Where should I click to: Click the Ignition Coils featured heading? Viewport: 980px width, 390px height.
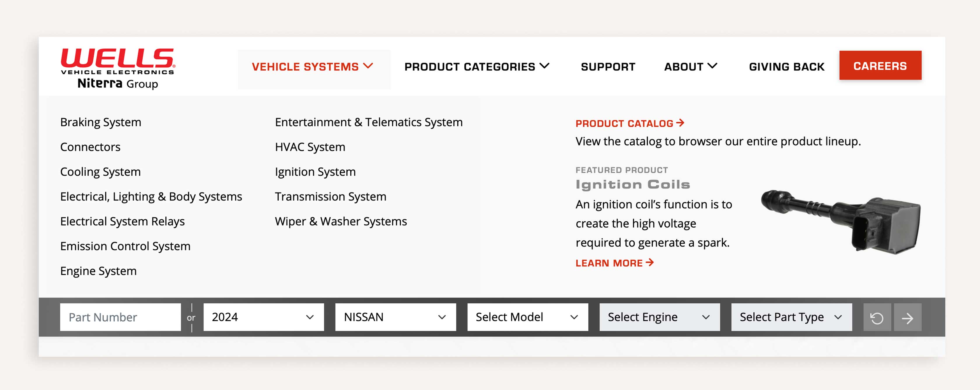[x=633, y=185]
